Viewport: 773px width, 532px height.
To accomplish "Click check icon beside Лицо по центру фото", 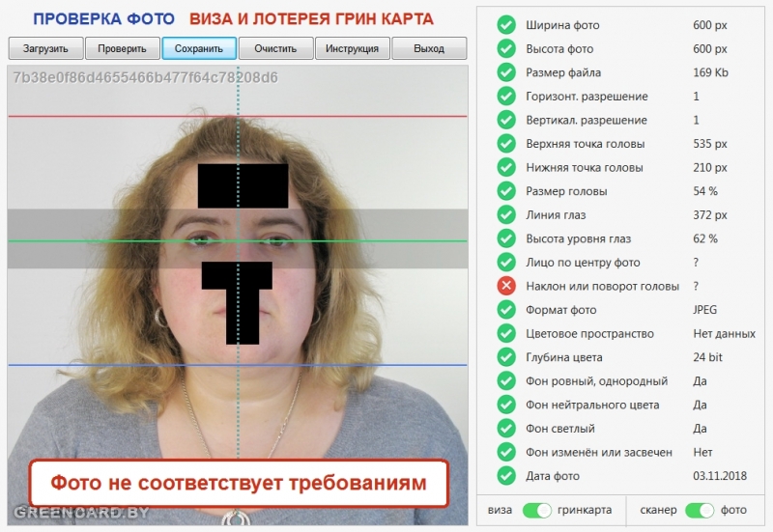I will pos(506,262).
